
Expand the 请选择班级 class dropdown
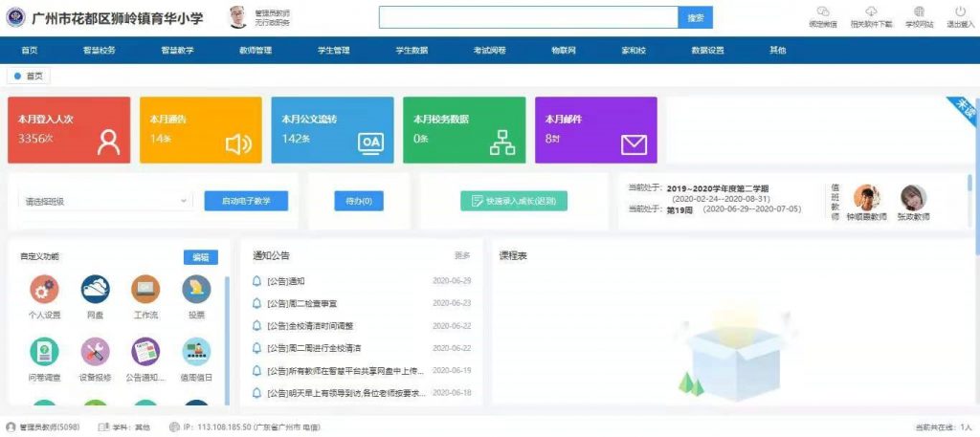coord(105,201)
